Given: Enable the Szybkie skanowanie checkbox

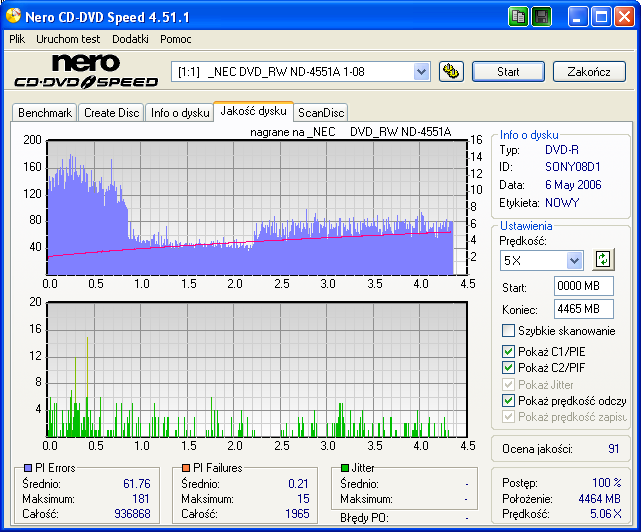Looking at the screenshot, I should tap(508, 330).
